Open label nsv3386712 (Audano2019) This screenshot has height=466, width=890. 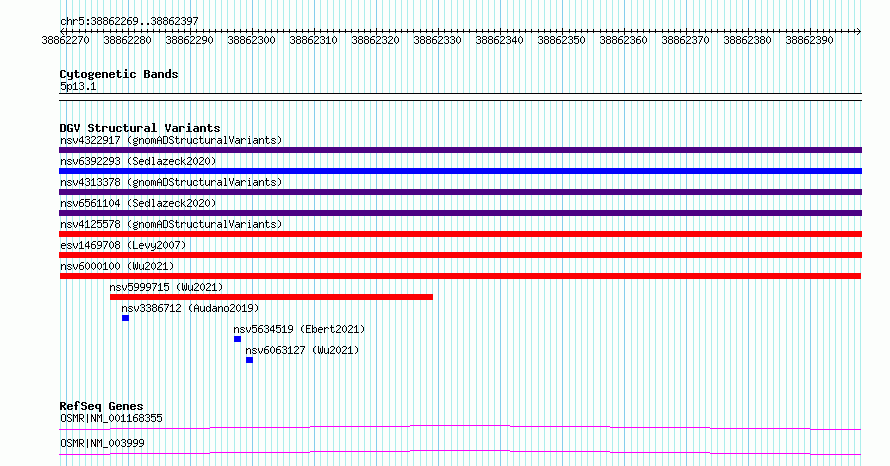click(x=190, y=308)
